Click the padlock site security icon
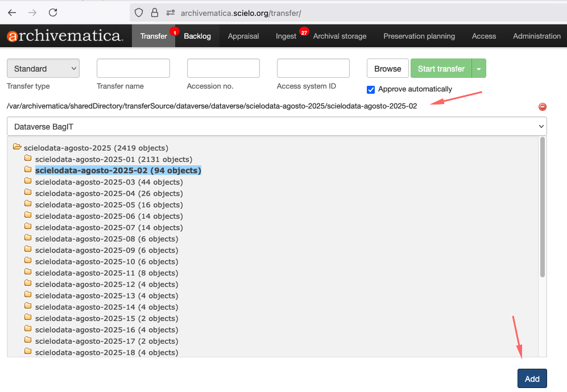The width and height of the screenshot is (567, 392). [x=155, y=12]
